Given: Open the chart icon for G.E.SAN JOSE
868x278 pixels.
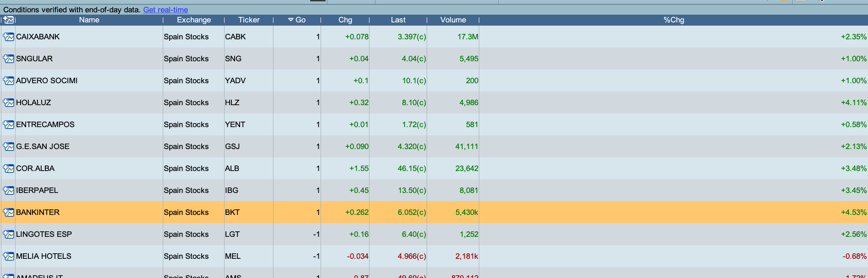Looking at the screenshot, I should tap(8, 146).
